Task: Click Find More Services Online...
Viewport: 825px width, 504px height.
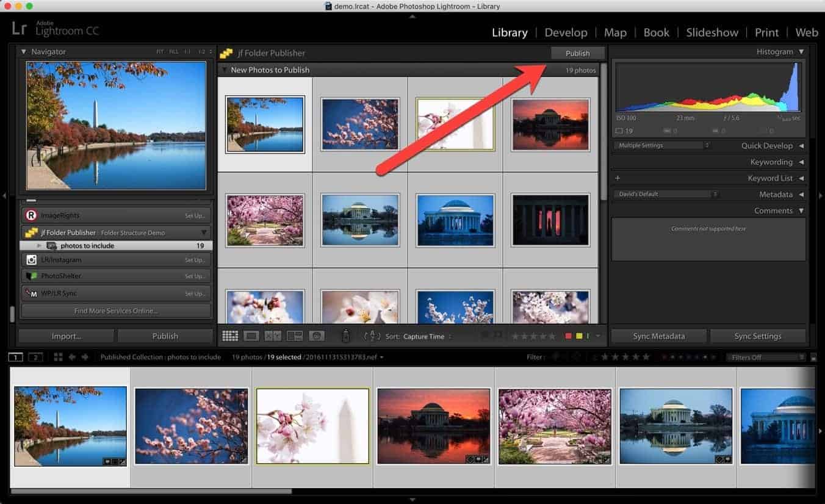Action: pyautogui.click(x=116, y=311)
